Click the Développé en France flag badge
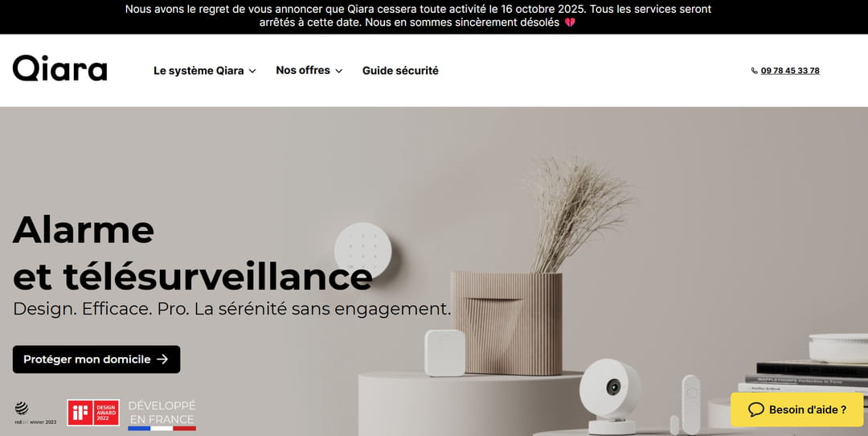 [162, 415]
